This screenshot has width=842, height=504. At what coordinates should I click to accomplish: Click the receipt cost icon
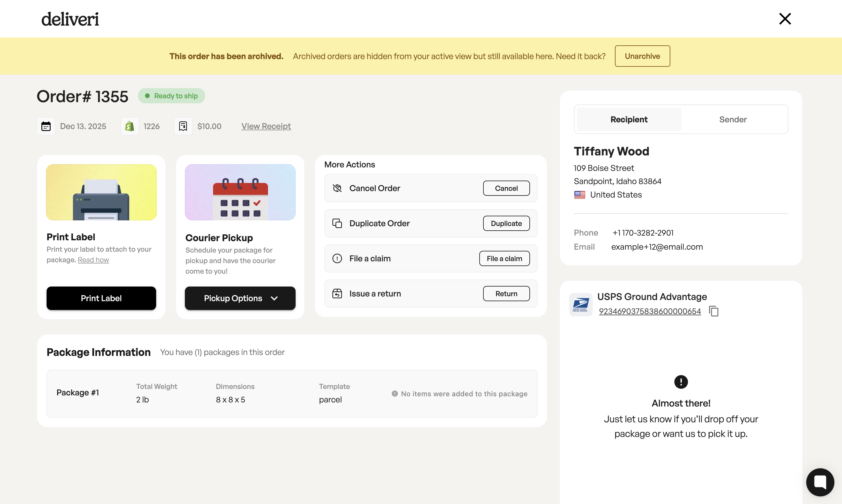click(183, 126)
